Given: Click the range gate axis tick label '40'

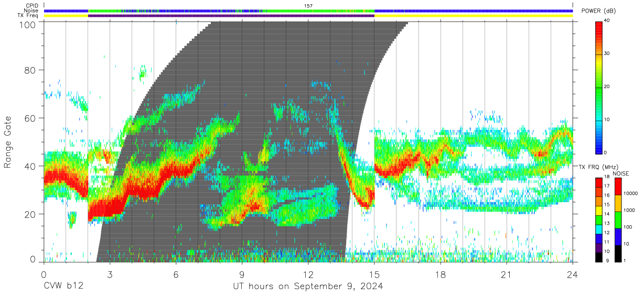Looking at the screenshot, I should (31, 166).
